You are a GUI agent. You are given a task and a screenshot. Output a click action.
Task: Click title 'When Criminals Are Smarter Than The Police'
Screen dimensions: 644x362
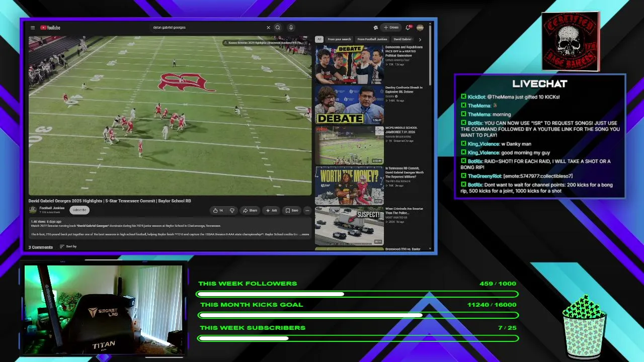[x=404, y=211]
